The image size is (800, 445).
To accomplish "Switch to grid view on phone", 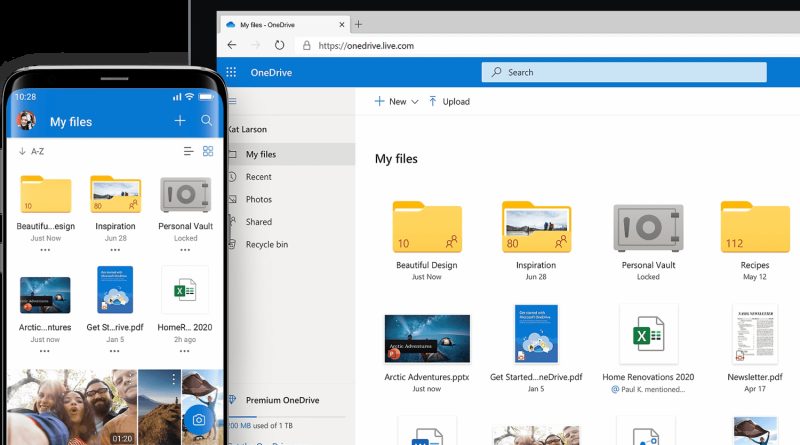I will (208, 151).
